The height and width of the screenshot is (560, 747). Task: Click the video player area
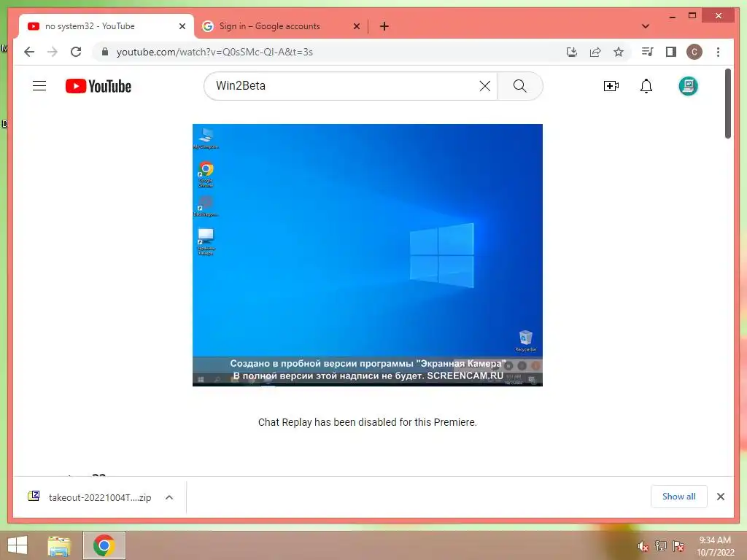click(368, 254)
